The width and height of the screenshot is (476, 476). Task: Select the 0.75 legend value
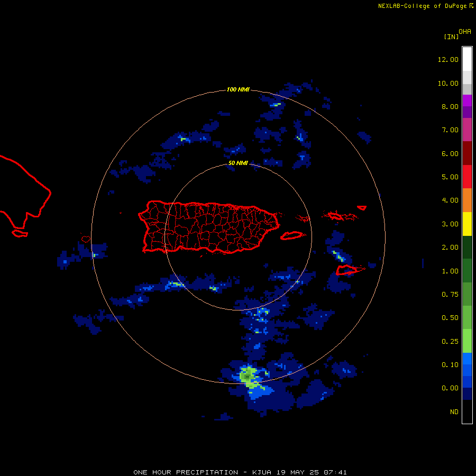coord(450,295)
